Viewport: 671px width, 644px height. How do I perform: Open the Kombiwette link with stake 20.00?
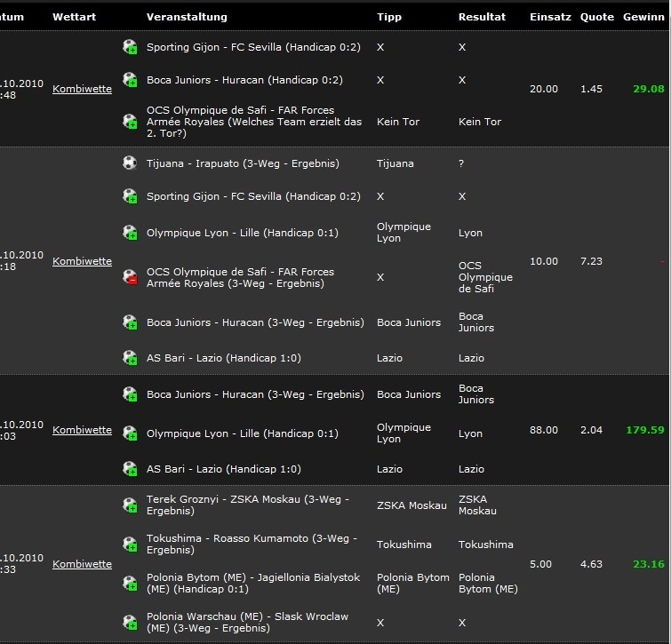coord(82,89)
